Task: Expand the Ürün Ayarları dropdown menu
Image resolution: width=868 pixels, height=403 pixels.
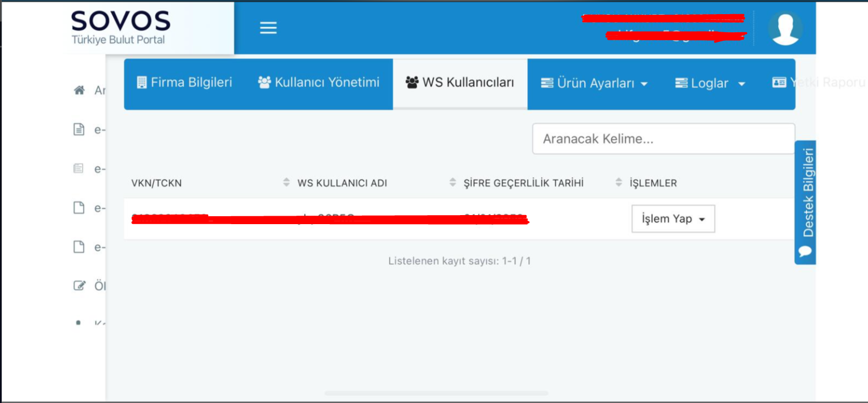Action: click(594, 84)
